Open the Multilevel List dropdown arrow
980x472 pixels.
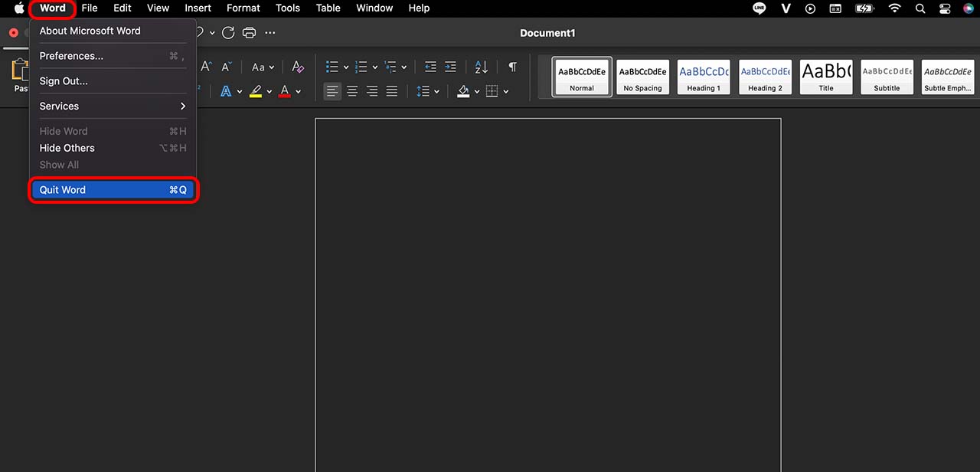404,67
